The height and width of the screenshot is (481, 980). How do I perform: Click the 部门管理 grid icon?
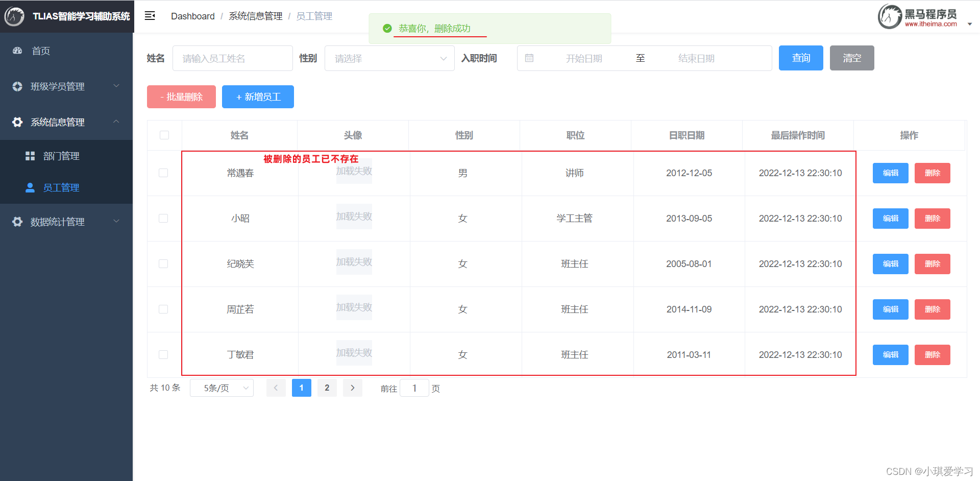pyautogui.click(x=30, y=156)
